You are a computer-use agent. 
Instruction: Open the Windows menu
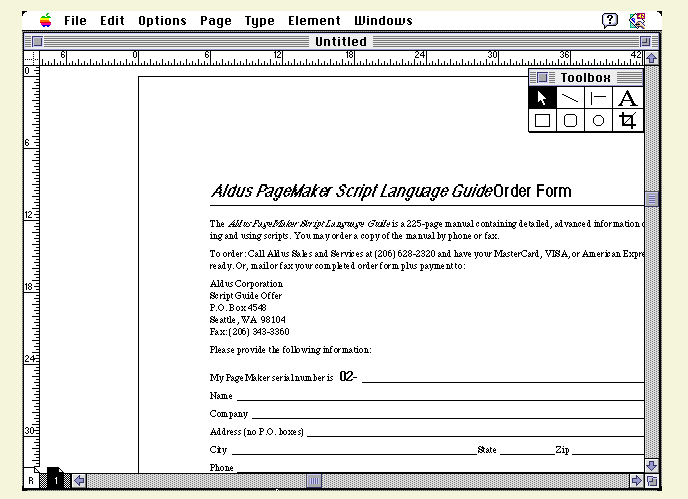pyautogui.click(x=383, y=20)
